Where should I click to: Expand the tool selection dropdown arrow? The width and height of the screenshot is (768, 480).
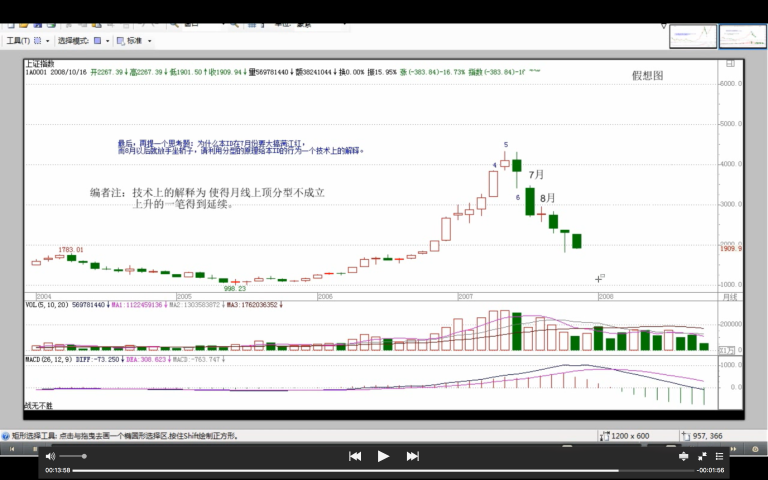coord(49,41)
